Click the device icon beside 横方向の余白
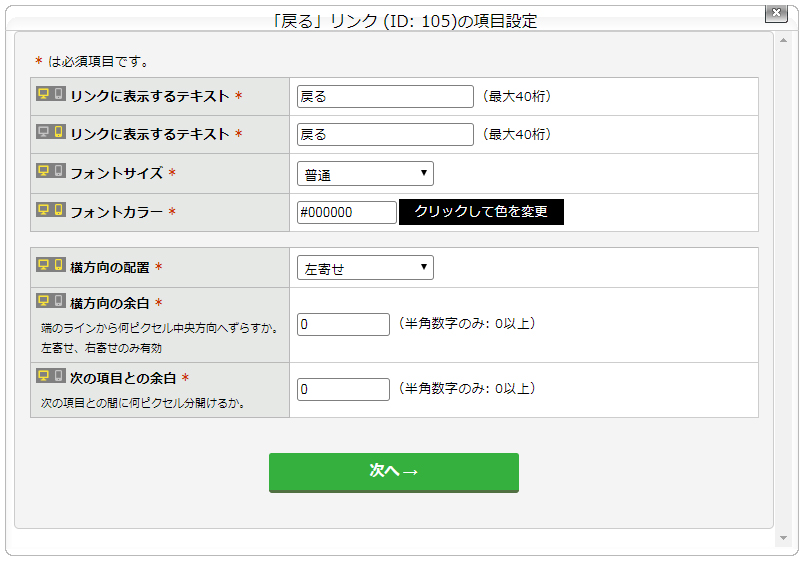This screenshot has height=561, width=806. coord(51,301)
